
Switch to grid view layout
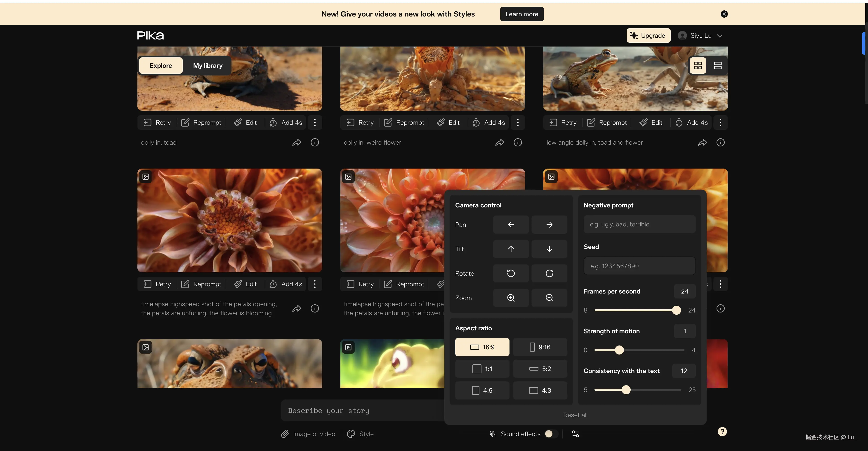click(x=698, y=65)
